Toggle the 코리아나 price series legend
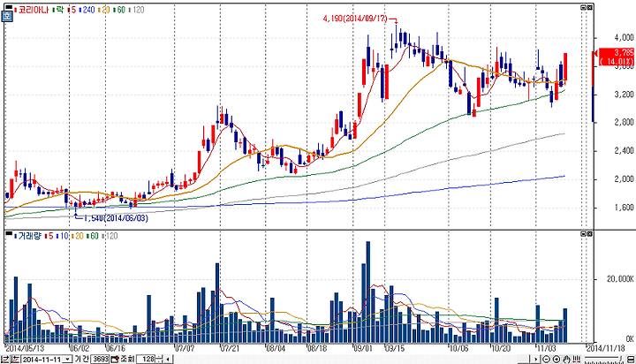 [x=31, y=10]
